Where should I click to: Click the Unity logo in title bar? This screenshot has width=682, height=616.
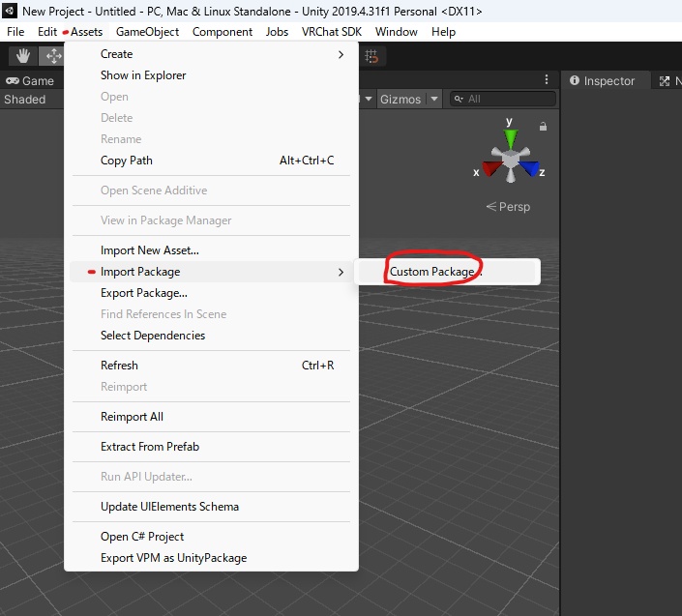(x=9, y=11)
